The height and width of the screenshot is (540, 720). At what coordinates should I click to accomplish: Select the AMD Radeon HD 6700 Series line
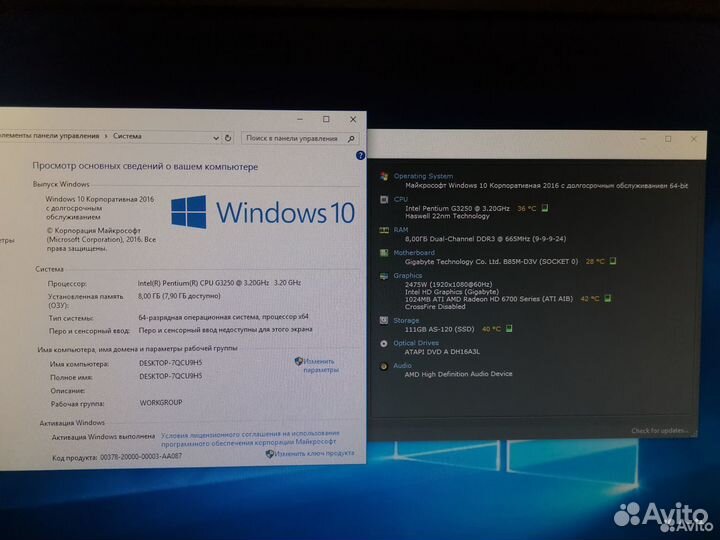(489, 299)
